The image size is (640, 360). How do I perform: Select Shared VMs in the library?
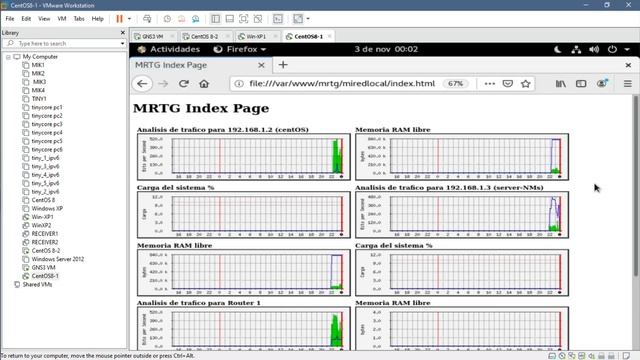(37, 284)
